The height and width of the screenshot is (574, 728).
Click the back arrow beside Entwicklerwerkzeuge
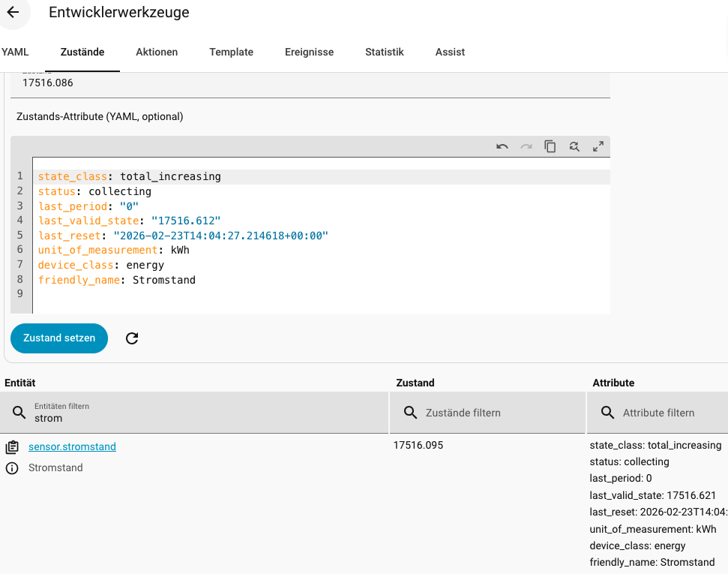pyautogui.click(x=13, y=13)
